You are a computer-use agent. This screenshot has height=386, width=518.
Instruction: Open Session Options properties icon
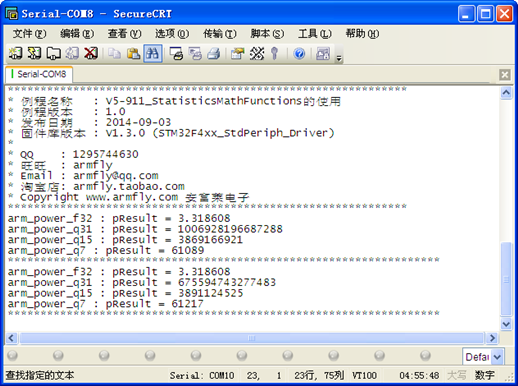238,53
